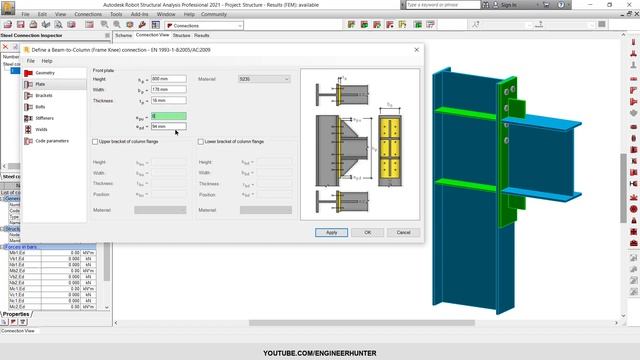Click the front plate Height input field

169,79
